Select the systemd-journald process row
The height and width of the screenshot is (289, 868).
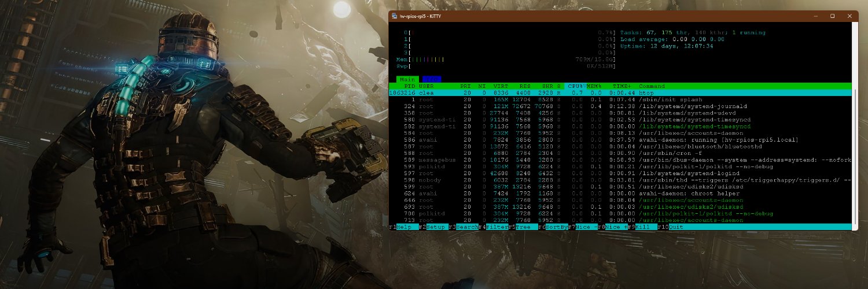point(620,106)
